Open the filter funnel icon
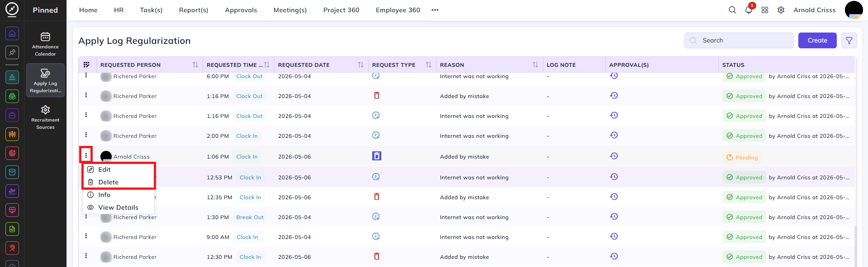The image size is (868, 267). 849,40
